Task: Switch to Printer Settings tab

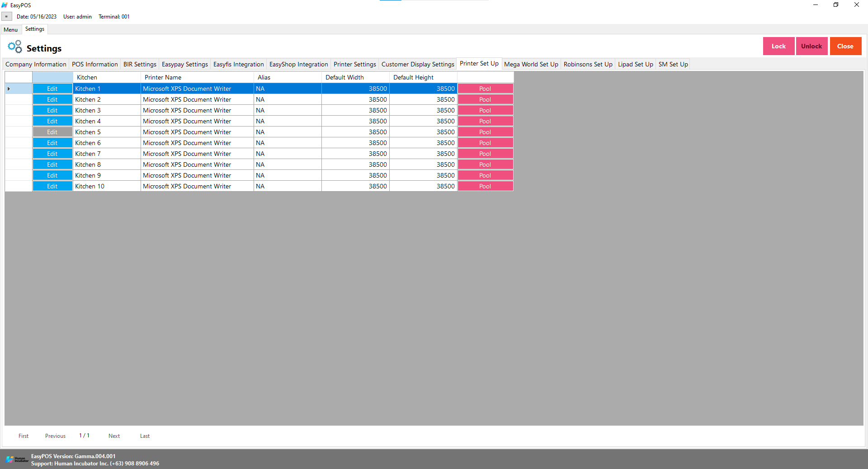Action: click(355, 64)
